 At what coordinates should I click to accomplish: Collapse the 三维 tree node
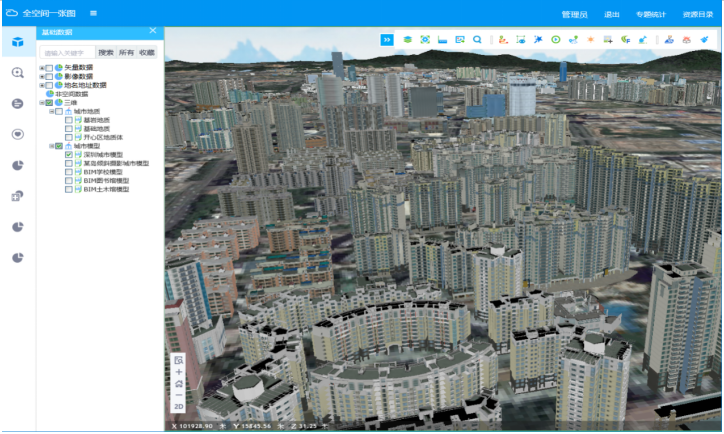point(42,103)
